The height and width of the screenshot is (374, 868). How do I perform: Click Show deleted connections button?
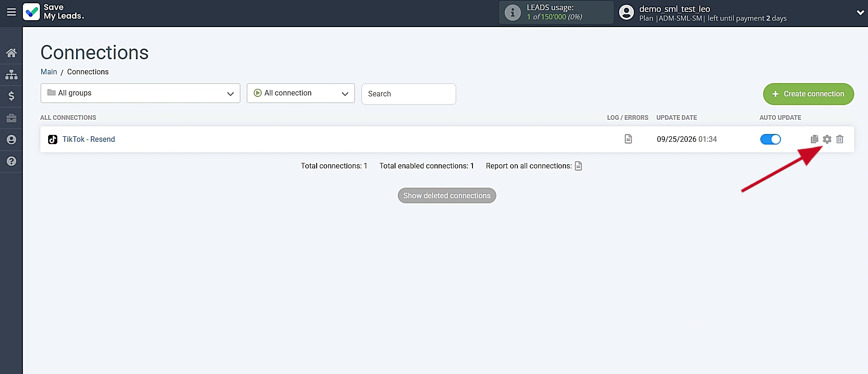pyautogui.click(x=447, y=195)
